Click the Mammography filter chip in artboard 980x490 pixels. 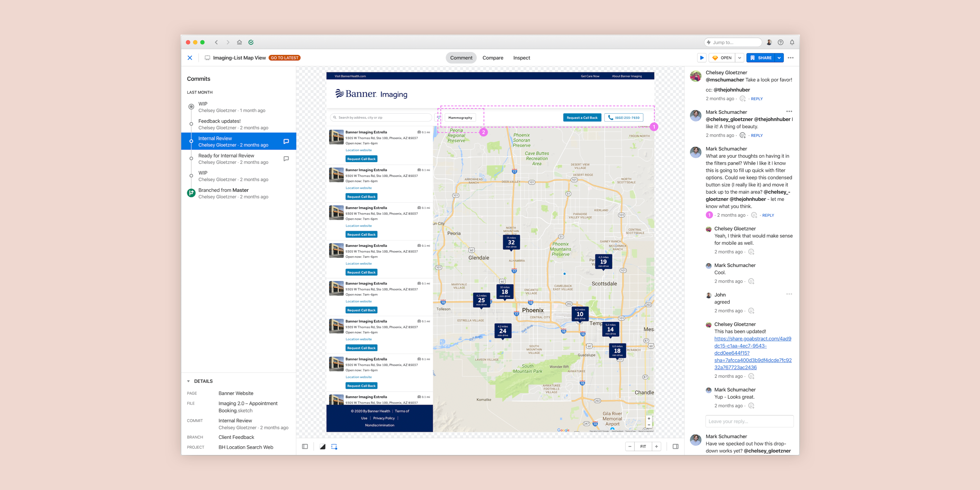[460, 118]
